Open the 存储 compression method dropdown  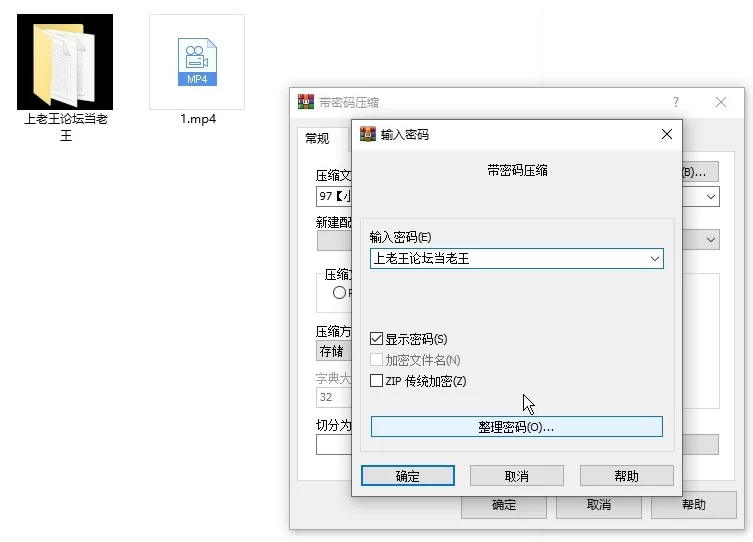coord(334,351)
